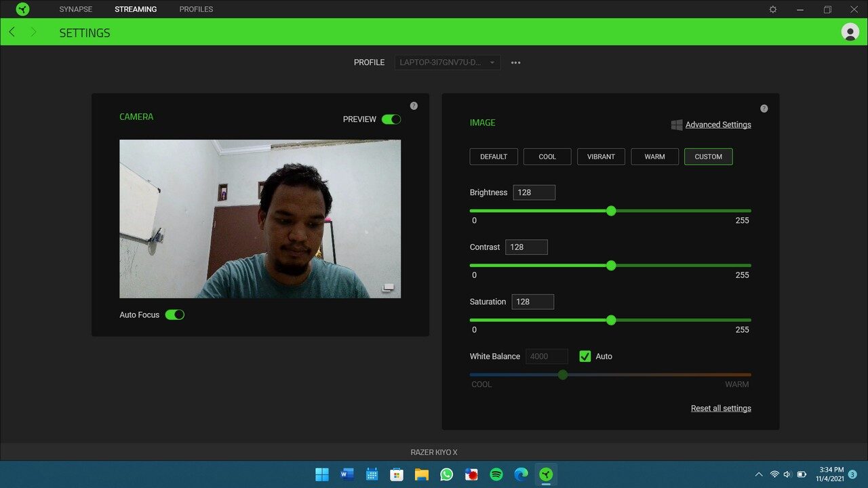Open the ellipsis menu next to the profile selector

pyautogui.click(x=515, y=62)
